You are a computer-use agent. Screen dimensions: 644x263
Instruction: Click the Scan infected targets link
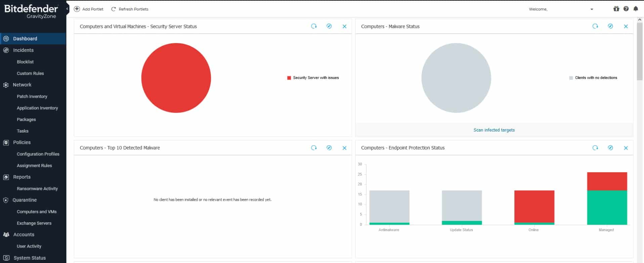[x=494, y=130]
